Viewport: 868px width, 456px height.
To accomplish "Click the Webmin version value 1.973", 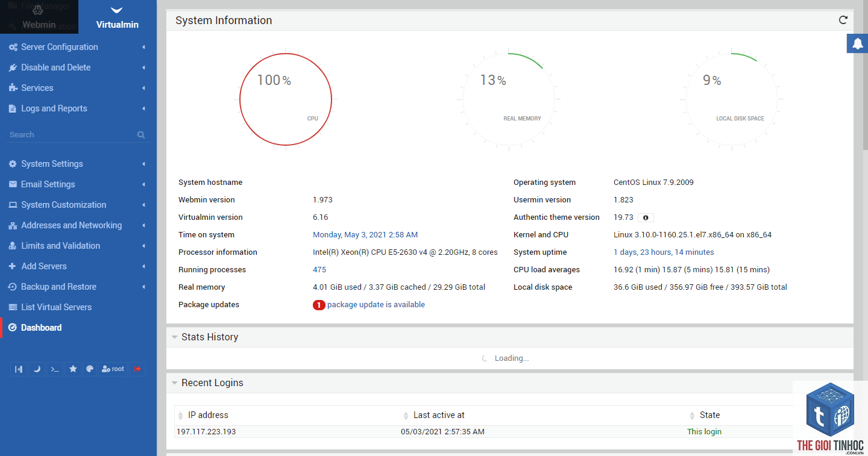I will [322, 200].
